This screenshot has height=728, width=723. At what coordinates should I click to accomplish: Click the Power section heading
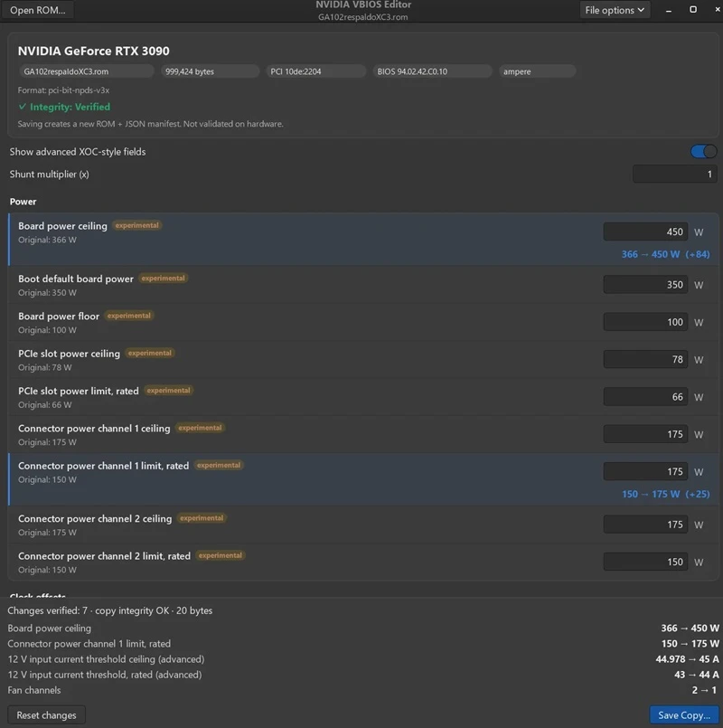[23, 202]
